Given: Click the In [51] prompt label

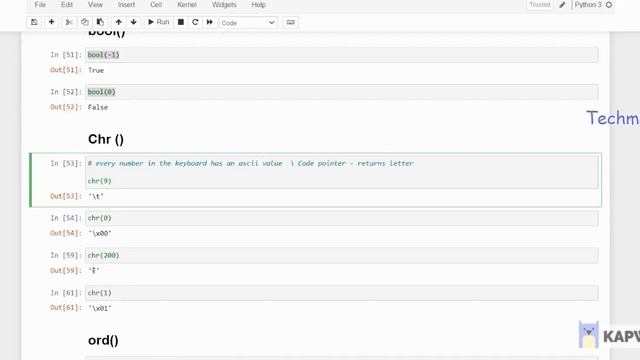Looking at the screenshot, I should pyautogui.click(x=66, y=55).
